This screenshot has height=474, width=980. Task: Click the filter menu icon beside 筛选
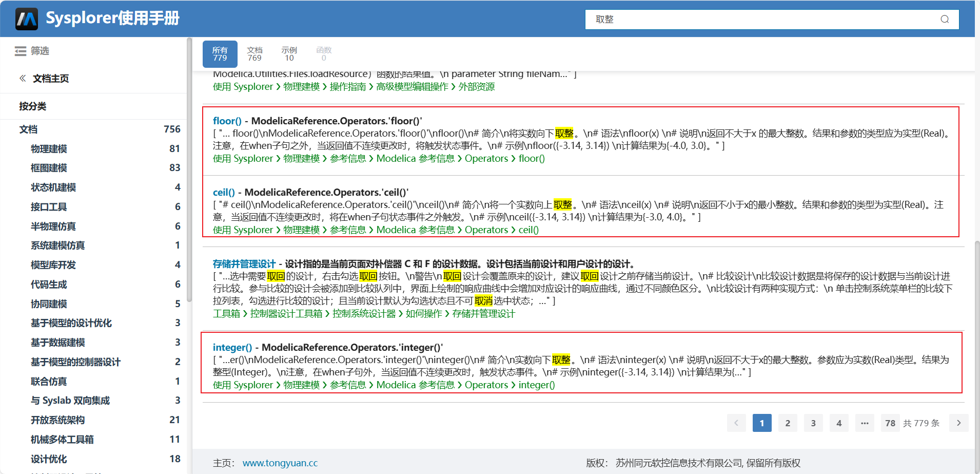[x=21, y=51]
